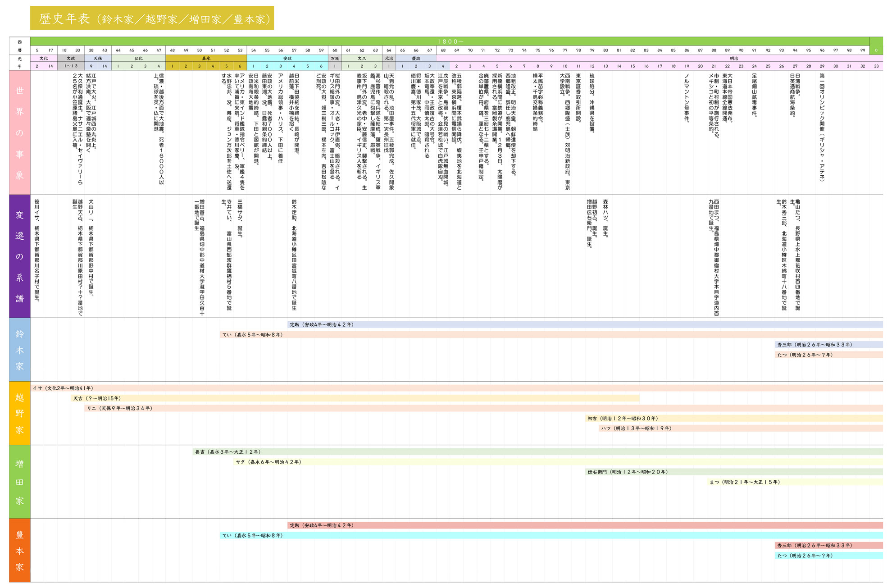Click the 西暦 year cell 53

pos(240,50)
